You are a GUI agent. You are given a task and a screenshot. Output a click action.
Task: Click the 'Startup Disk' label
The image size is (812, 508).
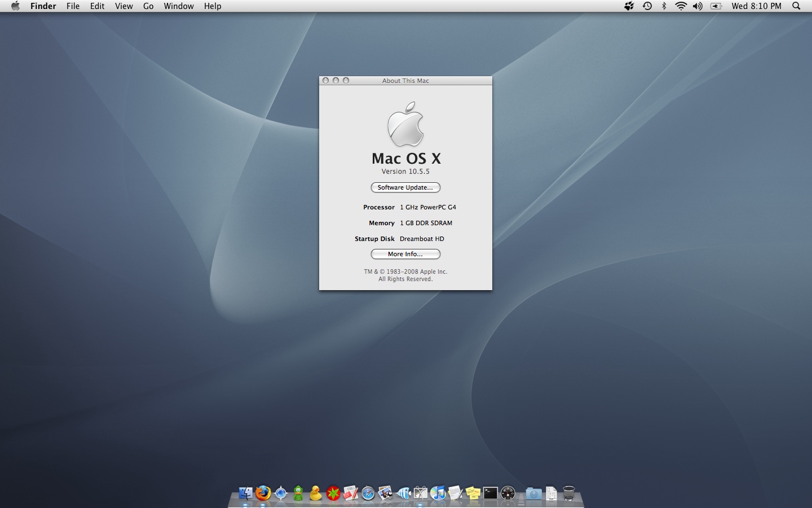[x=374, y=239]
